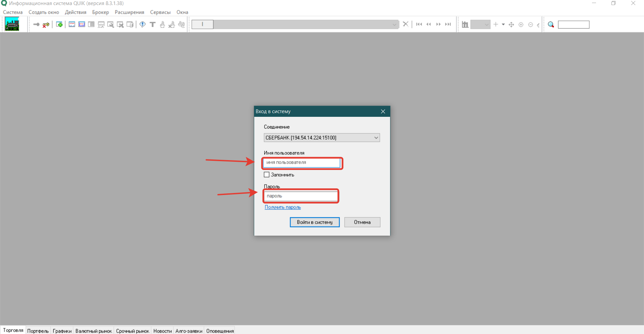Switch to the Валютный рынок tab
The height and width of the screenshot is (334, 644).
pos(94,331)
